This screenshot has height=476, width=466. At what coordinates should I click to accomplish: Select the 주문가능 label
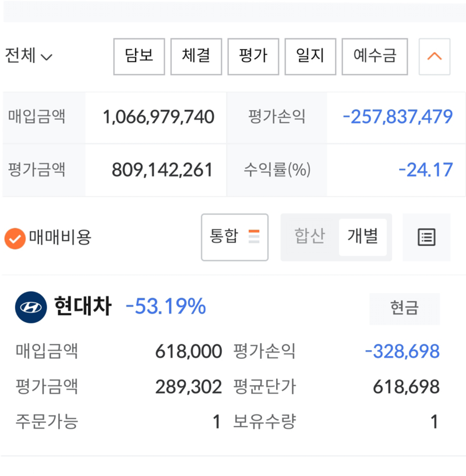(x=47, y=422)
